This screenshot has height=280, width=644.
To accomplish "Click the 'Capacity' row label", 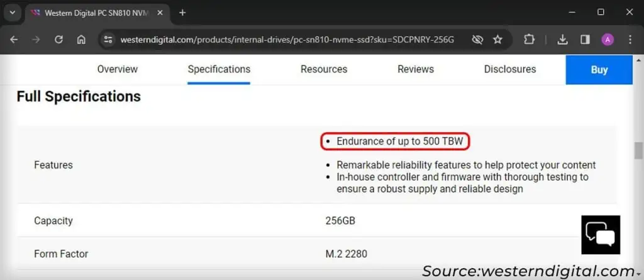I will click(53, 221).
